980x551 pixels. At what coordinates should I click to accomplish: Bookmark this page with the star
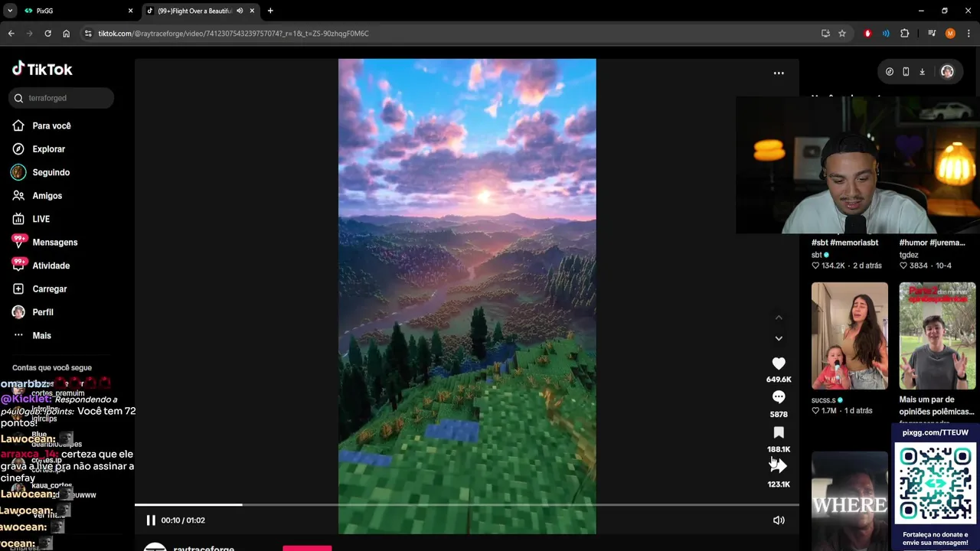(x=842, y=34)
